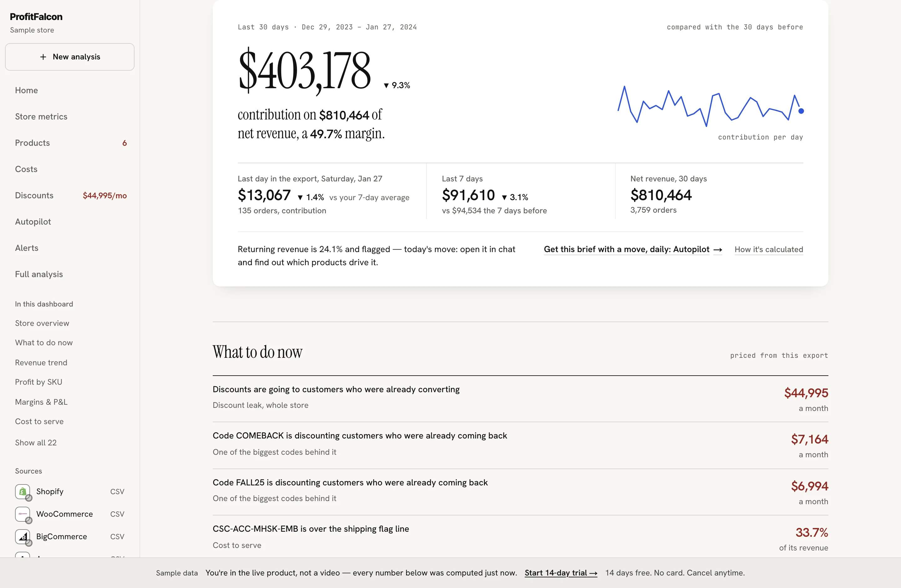Open How it's calculated link

point(769,249)
